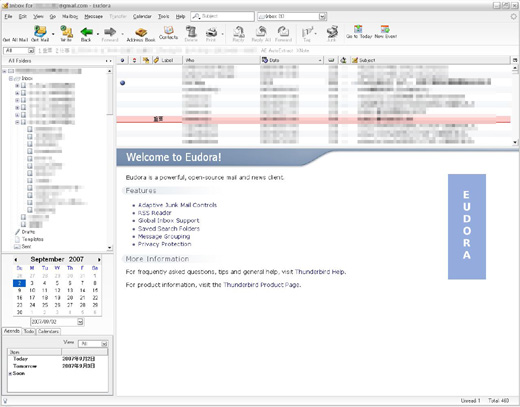Click the New Event icon
The height and width of the screenshot is (407, 520).
385,29
